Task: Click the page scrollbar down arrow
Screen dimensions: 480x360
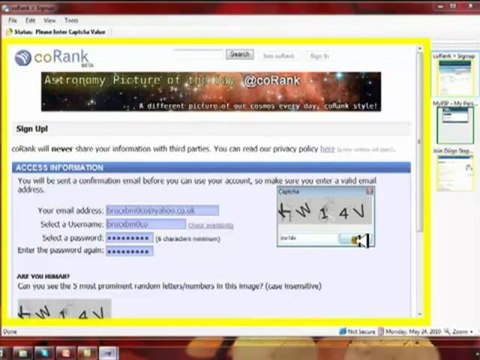Action: point(420,314)
